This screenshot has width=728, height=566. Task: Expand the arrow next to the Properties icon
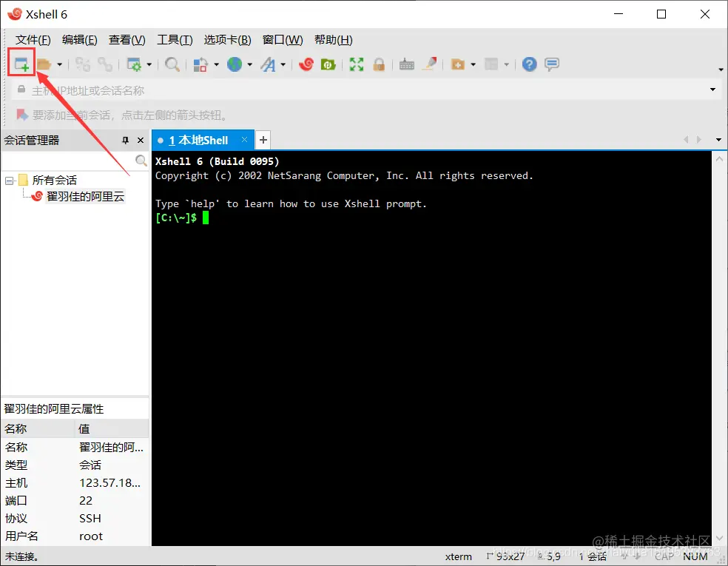click(x=149, y=64)
